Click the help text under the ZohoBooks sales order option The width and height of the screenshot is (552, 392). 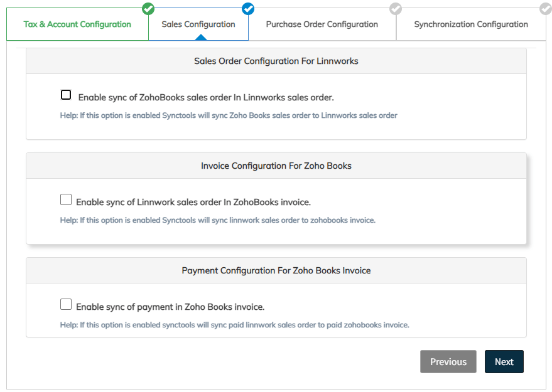tap(229, 115)
